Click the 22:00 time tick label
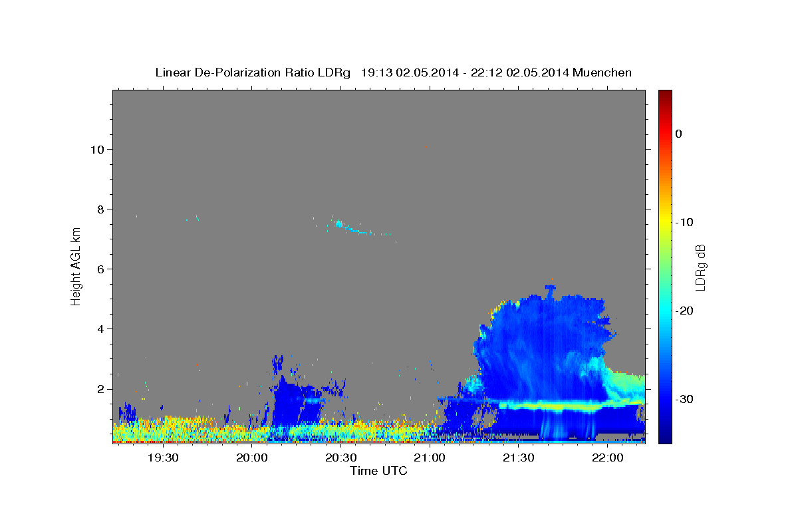This screenshot has height=532, width=798. [608, 458]
